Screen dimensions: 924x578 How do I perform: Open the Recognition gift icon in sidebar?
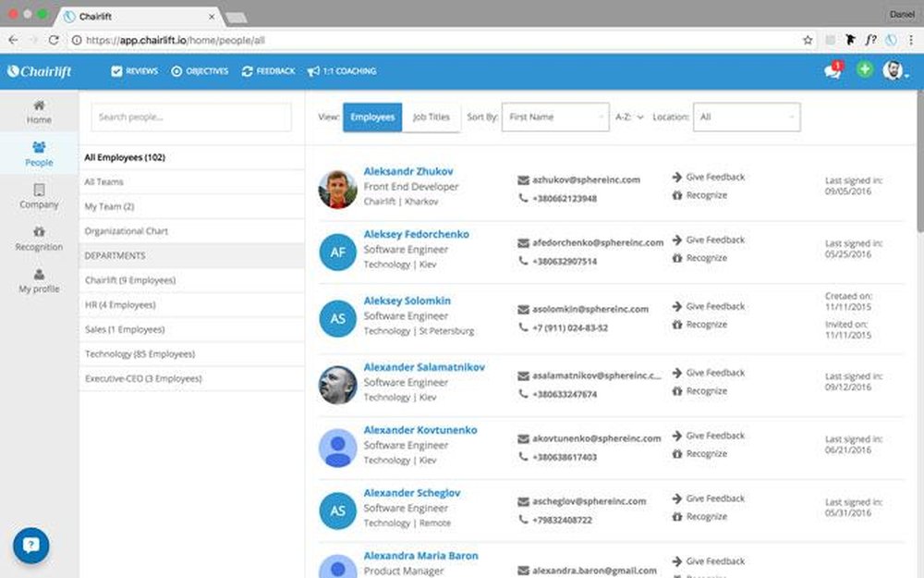(x=39, y=232)
